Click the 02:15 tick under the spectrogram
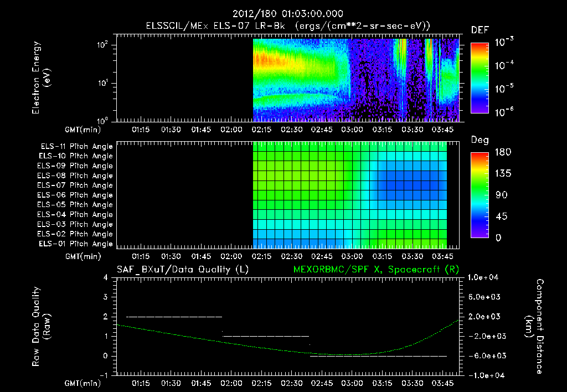This screenshot has height=392, width=567. 261,130
